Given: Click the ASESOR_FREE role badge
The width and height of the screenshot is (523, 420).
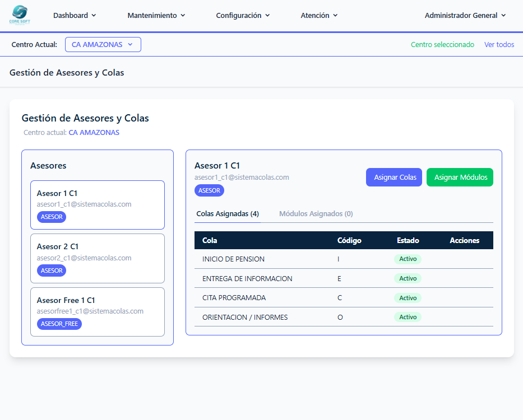Looking at the screenshot, I should coord(59,324).
